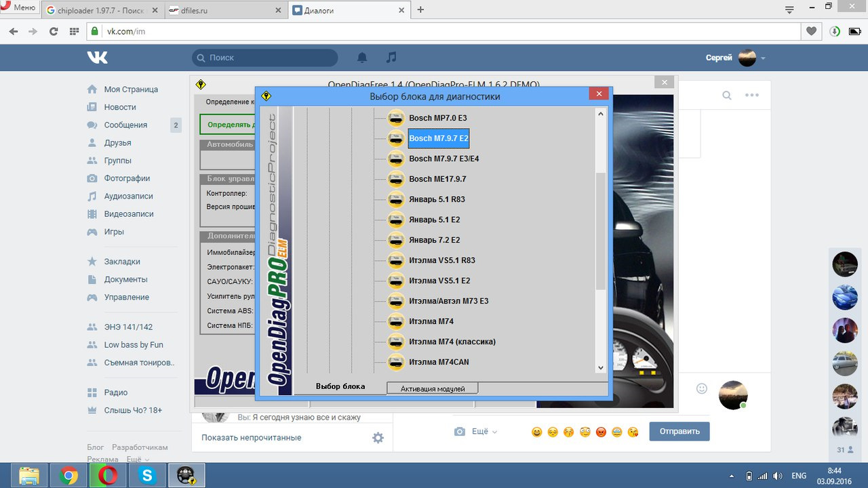The width and height of the screenshot is (868, 488).
Task: Close the Выбор блока для диагностики dialog
Action: click(x=597, y=94)
